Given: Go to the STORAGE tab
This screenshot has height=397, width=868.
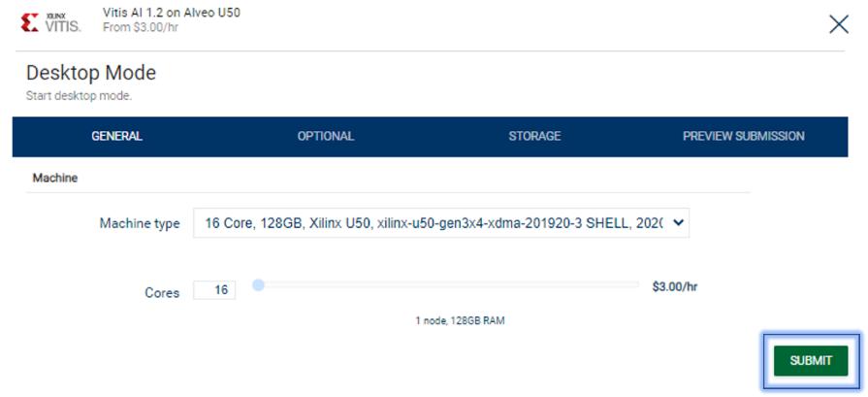Looking at the screenshot, I should (534, 136).
